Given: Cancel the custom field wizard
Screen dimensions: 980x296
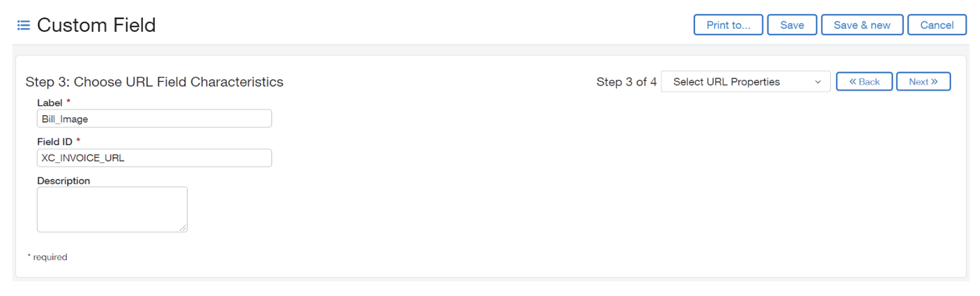Looking at the screenshot, I should [936, 25].
